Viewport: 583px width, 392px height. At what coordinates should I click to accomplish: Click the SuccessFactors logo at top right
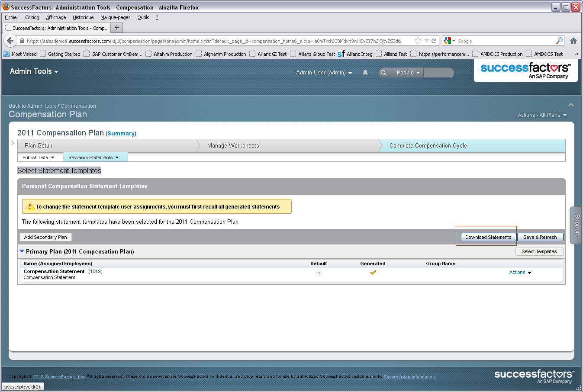coord(525,71)
